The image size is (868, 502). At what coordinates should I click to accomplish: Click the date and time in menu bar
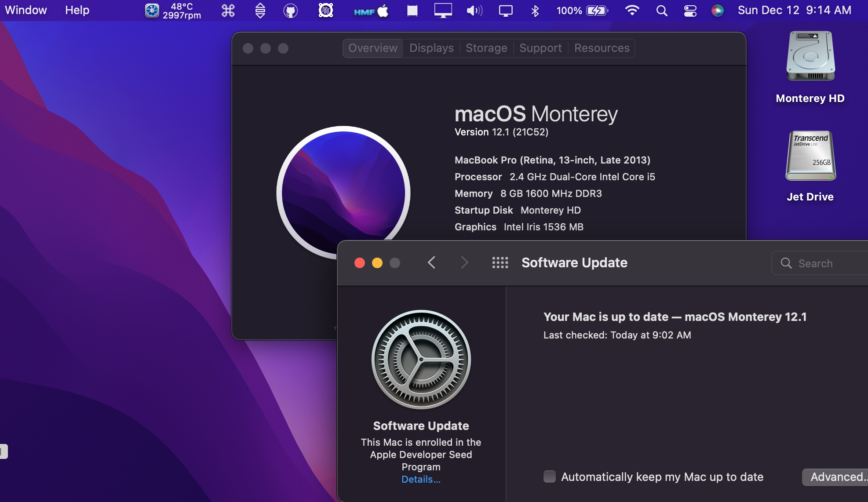pyautogui.click(x=794, y=10)
